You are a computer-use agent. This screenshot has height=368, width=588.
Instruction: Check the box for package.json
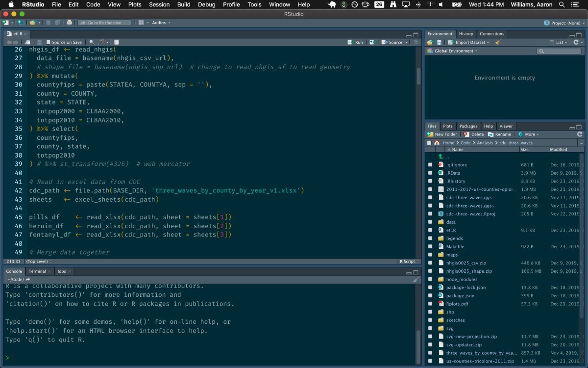pos(430,296)
